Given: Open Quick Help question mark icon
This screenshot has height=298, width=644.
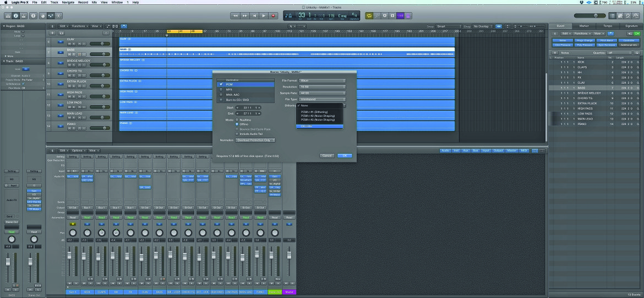Looking at the screenshot, I should (33, 15).
